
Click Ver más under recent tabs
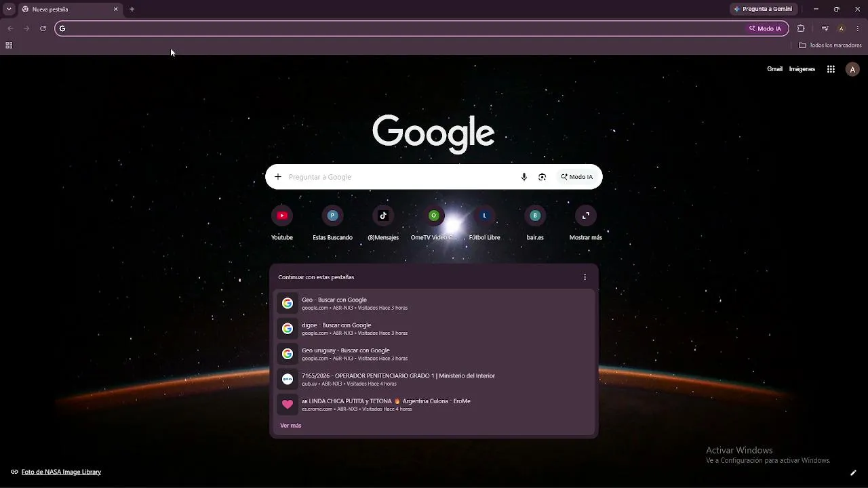point(291,426)
